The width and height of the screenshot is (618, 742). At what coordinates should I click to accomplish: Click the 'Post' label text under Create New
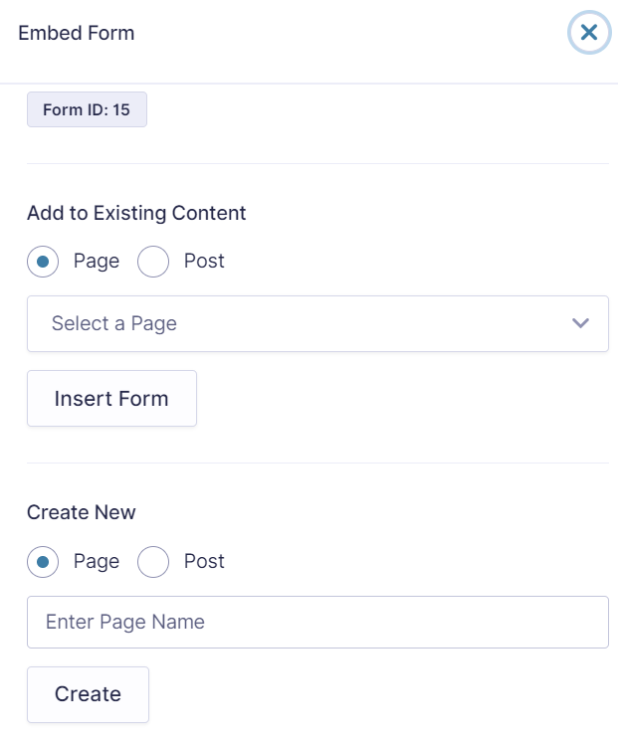tap(204, 561)
